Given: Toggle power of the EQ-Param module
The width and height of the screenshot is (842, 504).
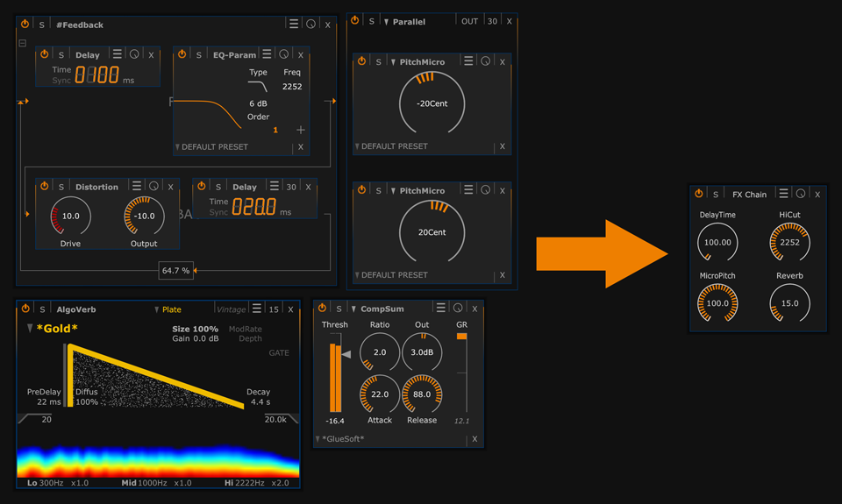Looking at the screenshot, I should pos(182,54).
